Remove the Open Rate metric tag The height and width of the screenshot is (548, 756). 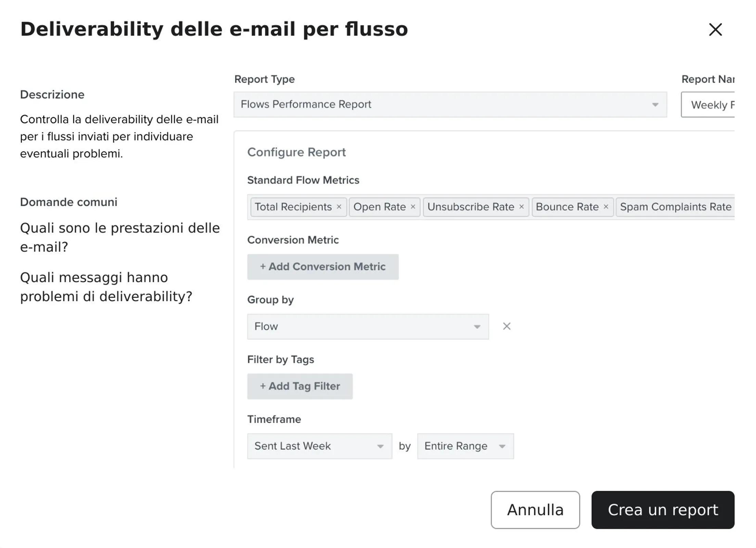coord(413,207)
